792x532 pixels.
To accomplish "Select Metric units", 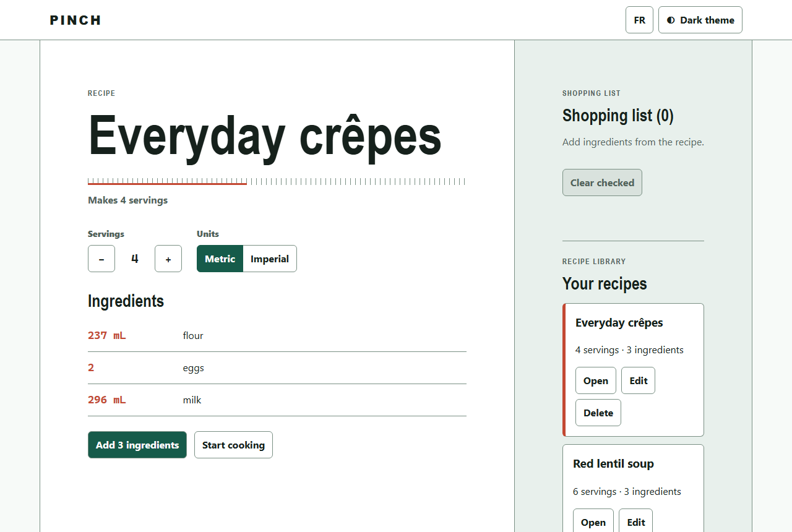I will (x=220, y=259).
